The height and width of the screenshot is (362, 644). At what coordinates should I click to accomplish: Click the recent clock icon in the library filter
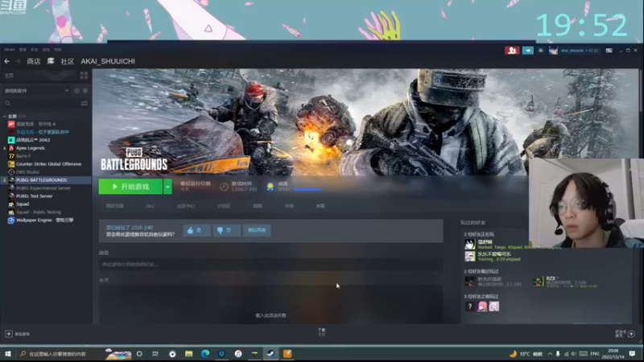point(76,91)
